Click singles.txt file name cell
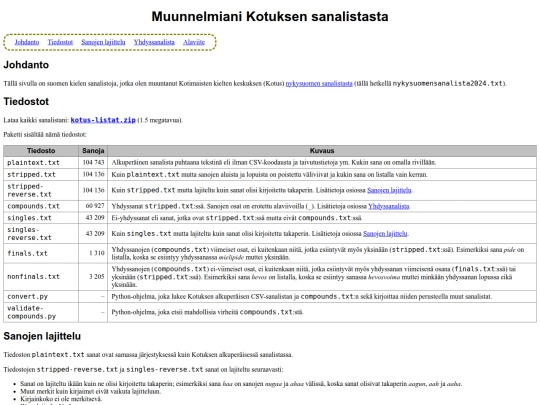 click(41, 218)
